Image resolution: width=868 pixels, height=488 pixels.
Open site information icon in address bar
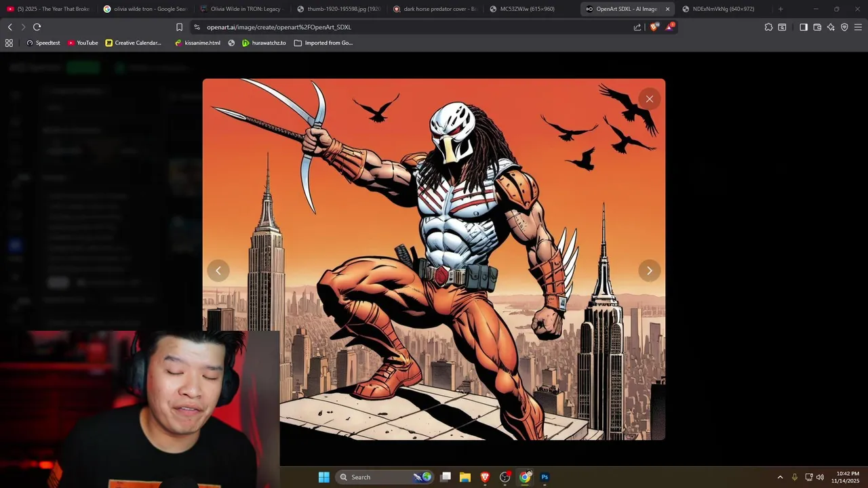(x=197, y=27)
